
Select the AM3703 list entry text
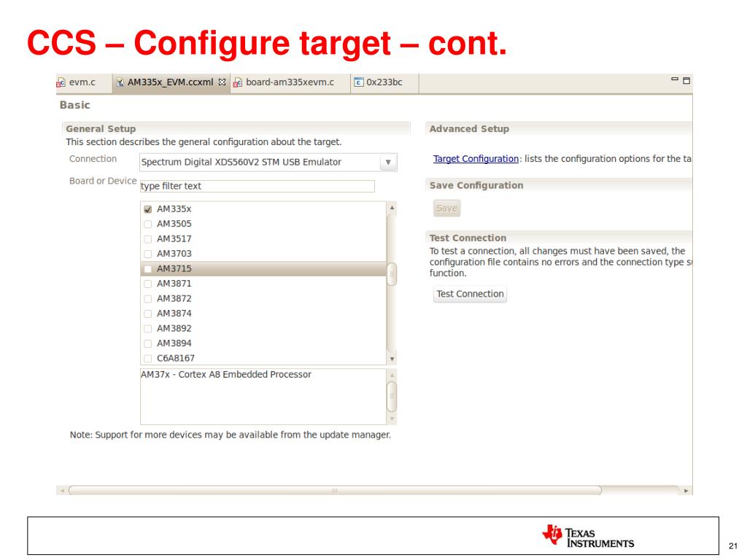pyautogui.click(x=174, y=254)
